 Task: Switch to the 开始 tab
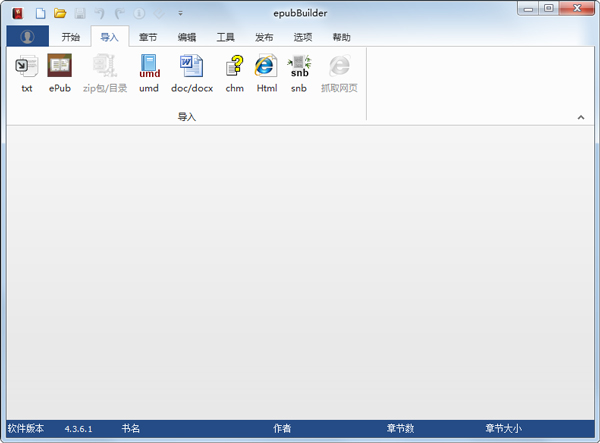[70, 37]
